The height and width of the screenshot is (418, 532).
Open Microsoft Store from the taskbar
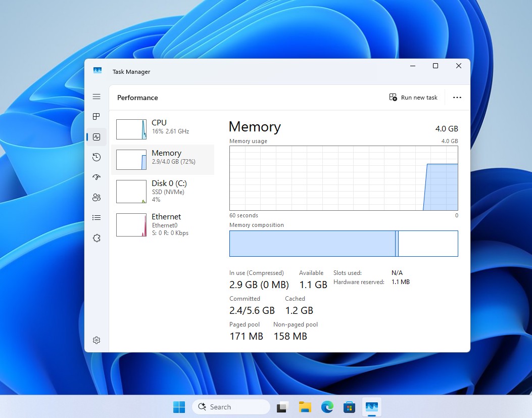[349, 407]
